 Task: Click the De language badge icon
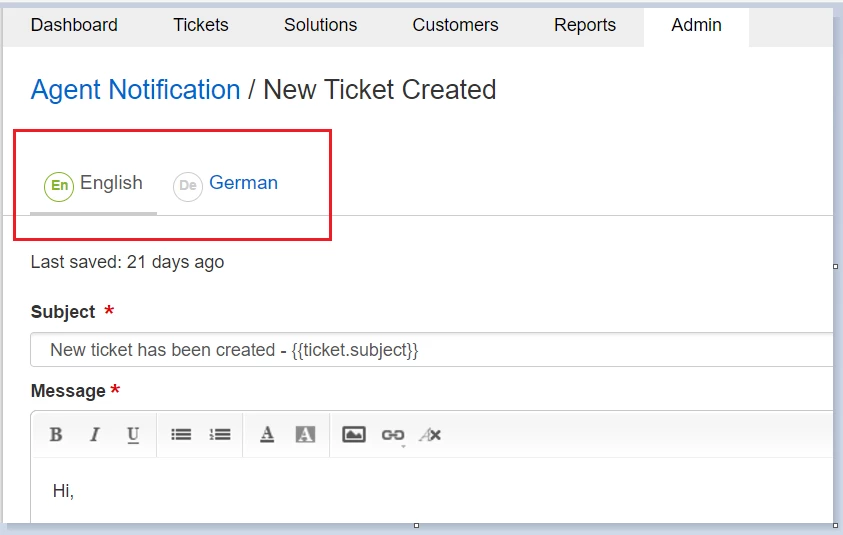(x=188, y=186)
